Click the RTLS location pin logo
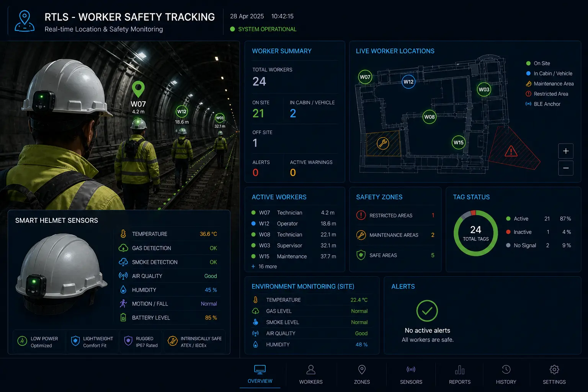The width and height of the screenshot is (588, 392). pyautogui.click(x=24, y=21)
